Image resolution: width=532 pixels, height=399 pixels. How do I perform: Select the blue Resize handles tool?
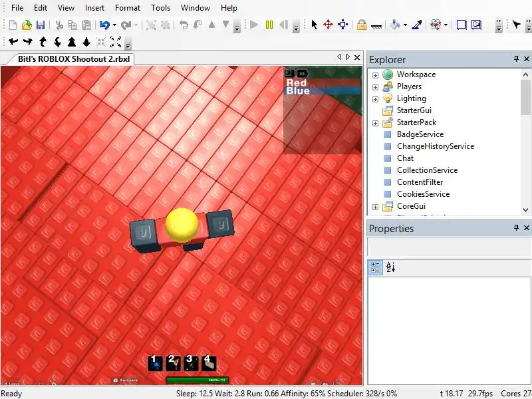[x=343, y=25]
